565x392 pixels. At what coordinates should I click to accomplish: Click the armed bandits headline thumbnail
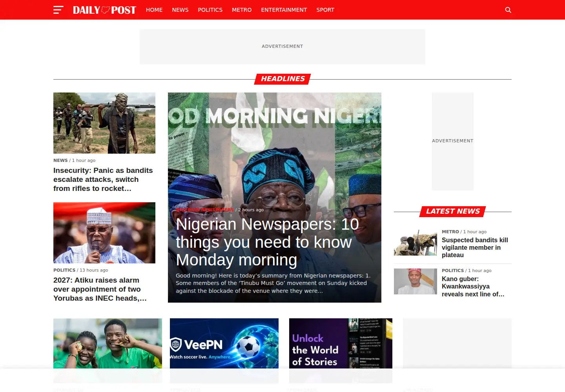point(104,123)
